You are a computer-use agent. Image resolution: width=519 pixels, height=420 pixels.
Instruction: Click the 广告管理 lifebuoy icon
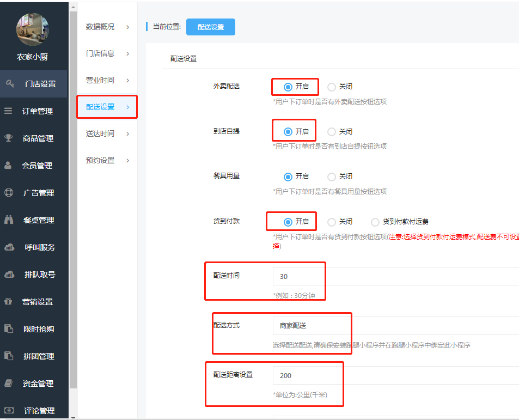coord(9,192)
